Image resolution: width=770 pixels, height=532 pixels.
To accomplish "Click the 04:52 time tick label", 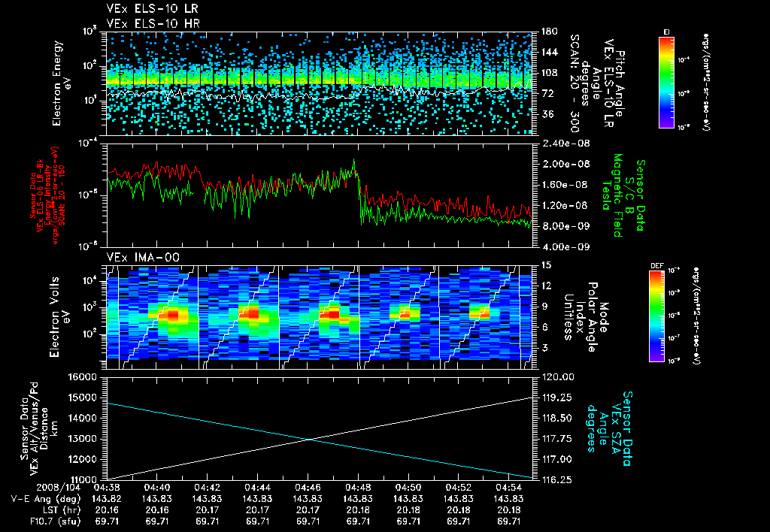I will coord(458,488).
